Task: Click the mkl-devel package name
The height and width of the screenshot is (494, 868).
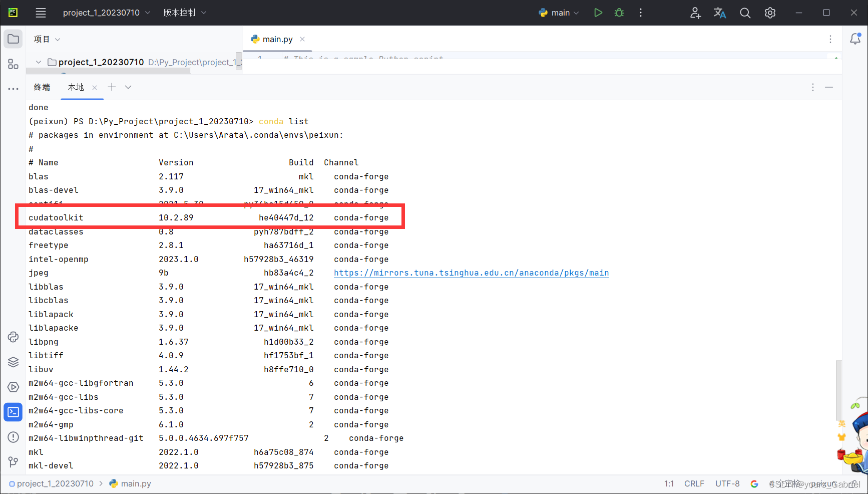Action: pyautogui.click(x=51, y=466)
